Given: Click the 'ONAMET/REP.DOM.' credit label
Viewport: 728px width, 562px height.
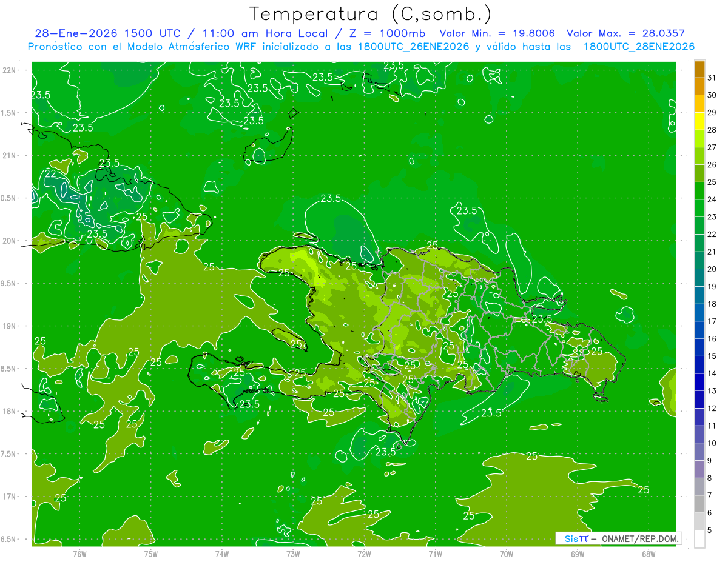Looking at the screenshot, I should pyautogui.click(x=639, y=538).
